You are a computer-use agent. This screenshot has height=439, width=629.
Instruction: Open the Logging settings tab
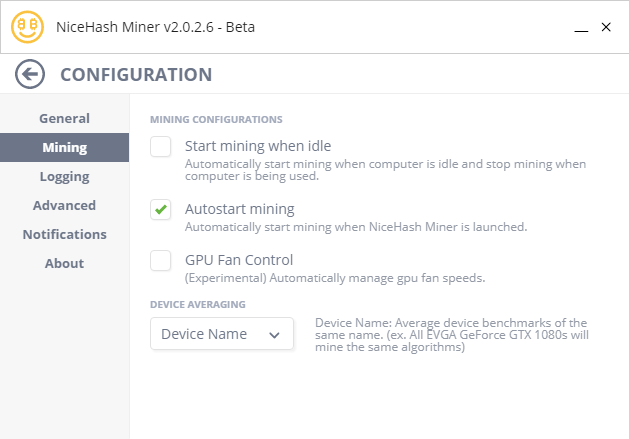coord(64,176)
